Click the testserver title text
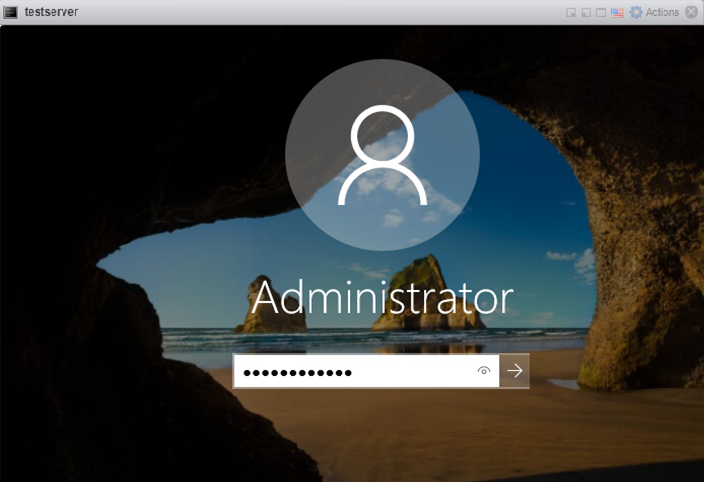This screenshot has width=704, height=482. (x=51, y=12)
